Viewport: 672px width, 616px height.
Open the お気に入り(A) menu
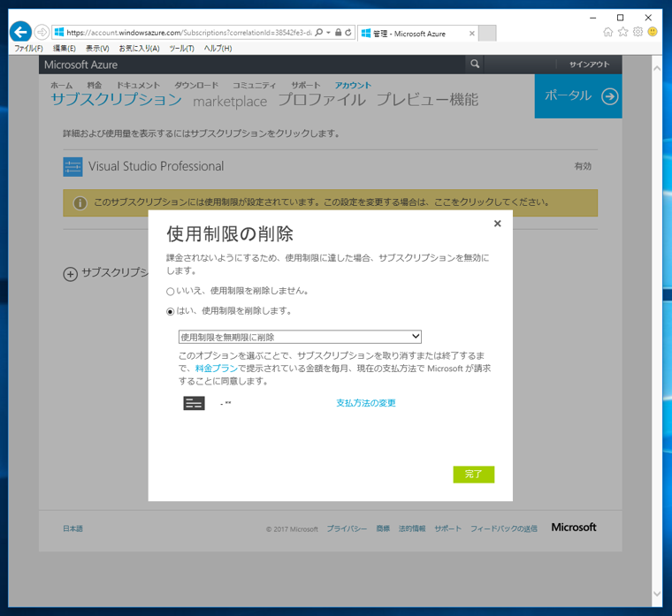tap(140, 49)
